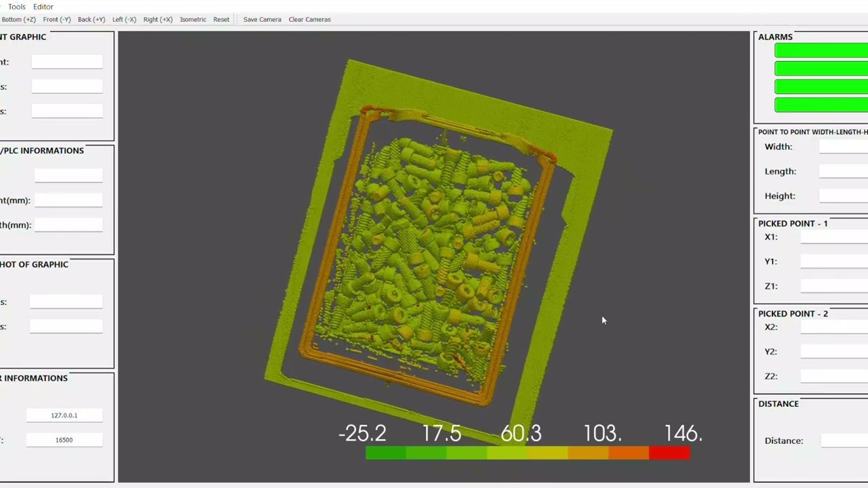
Task: Click the first green alarm indicator
Action: (821, 51)
